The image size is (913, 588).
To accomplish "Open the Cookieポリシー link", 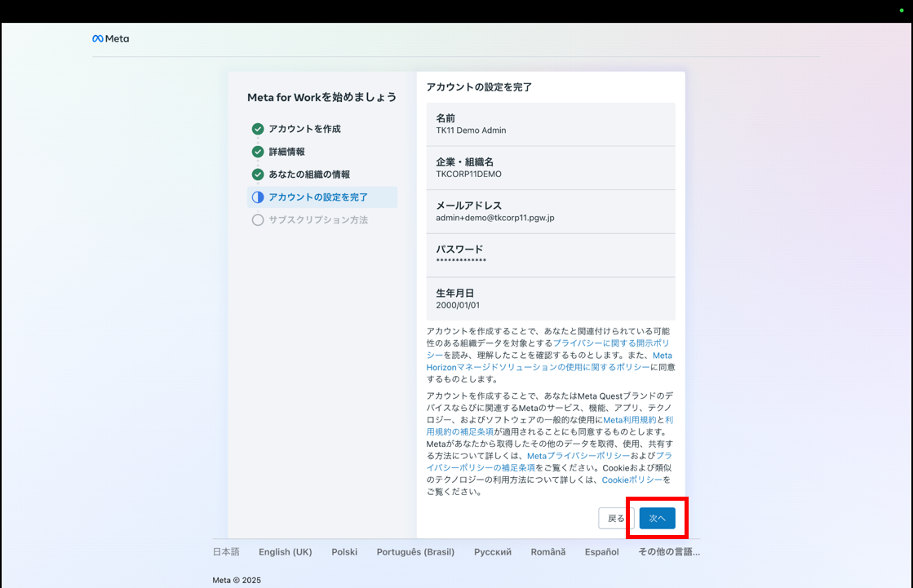I will click(x=632, y=480).
